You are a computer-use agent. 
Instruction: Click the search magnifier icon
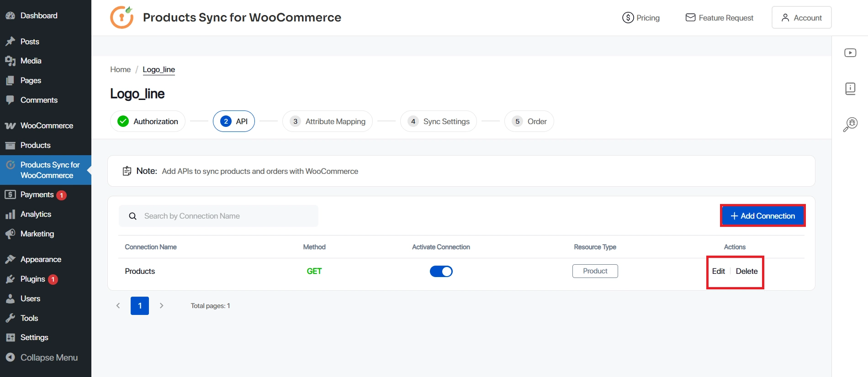tap(132, 216)
